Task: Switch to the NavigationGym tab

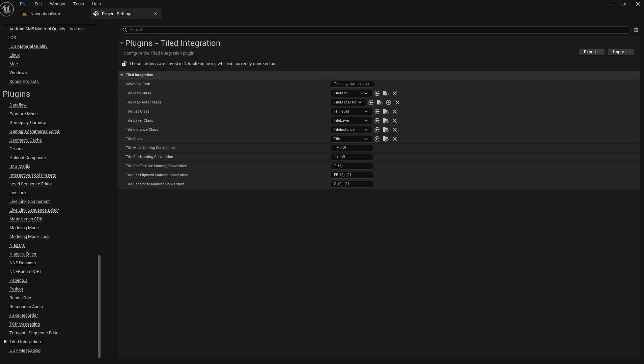Action: point(45,14)
